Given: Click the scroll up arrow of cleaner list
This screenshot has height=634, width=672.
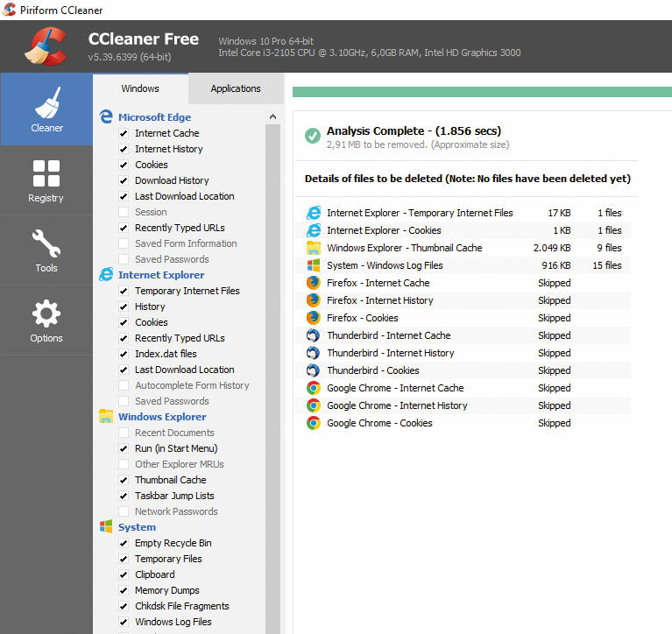Looking at the screenshot, I should tap(272, 116).
